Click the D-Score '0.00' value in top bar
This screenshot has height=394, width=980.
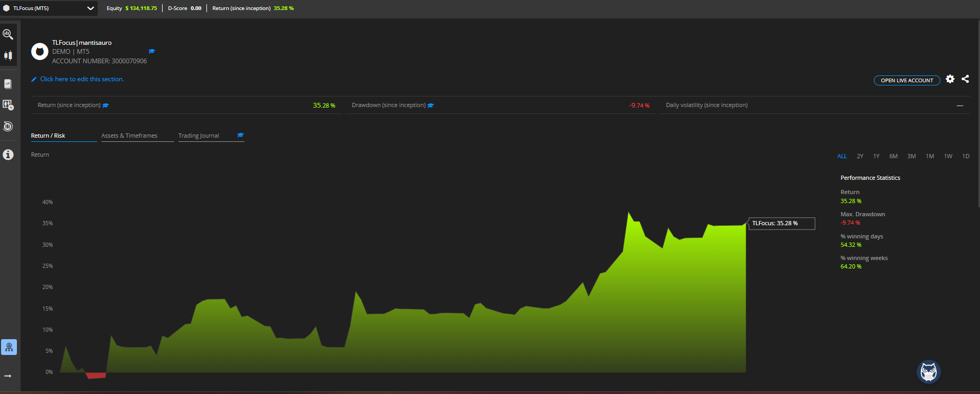196,8
